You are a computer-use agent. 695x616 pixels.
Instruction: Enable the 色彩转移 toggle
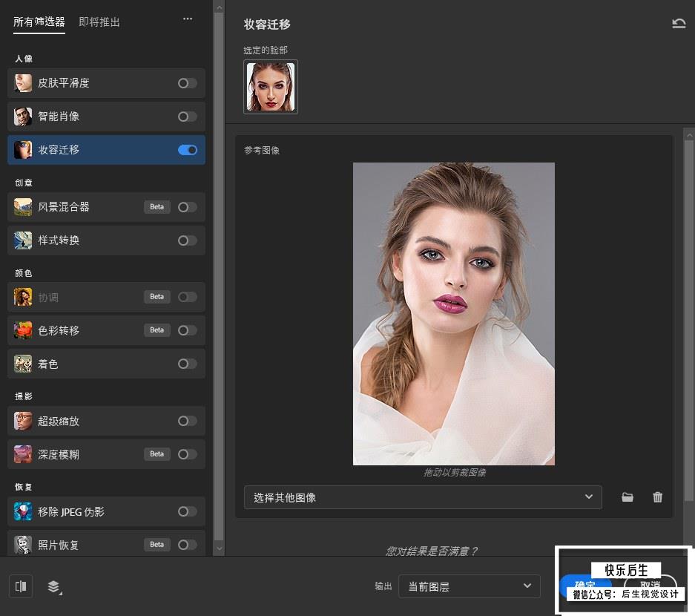[x=187, y=330]
